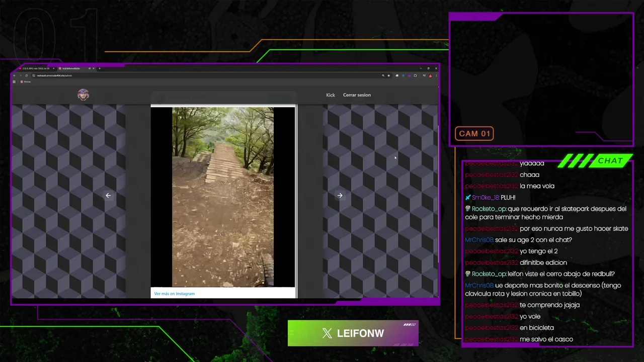Click the blue extension icon in toolbar
Image resolution: width=644 pixels, height=362 pixels.
pos(403,75)
